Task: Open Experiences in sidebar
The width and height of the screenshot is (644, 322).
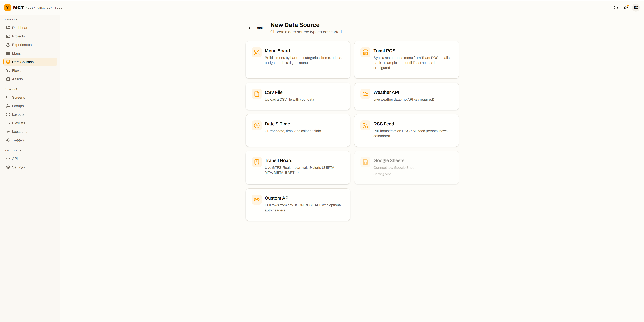Action: pyautogui.click(x=30, y=45)
